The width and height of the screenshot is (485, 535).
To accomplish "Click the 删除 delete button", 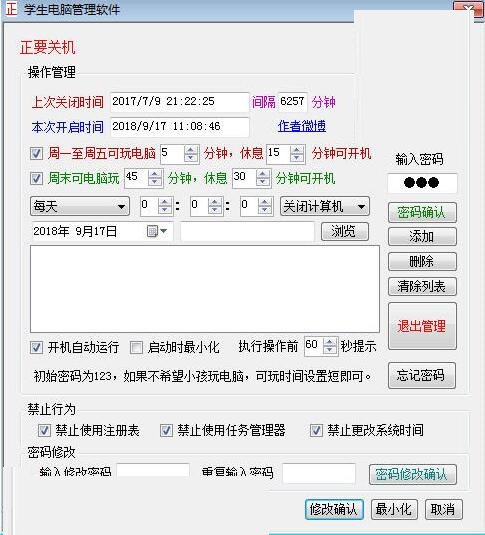I will (422, 262).
